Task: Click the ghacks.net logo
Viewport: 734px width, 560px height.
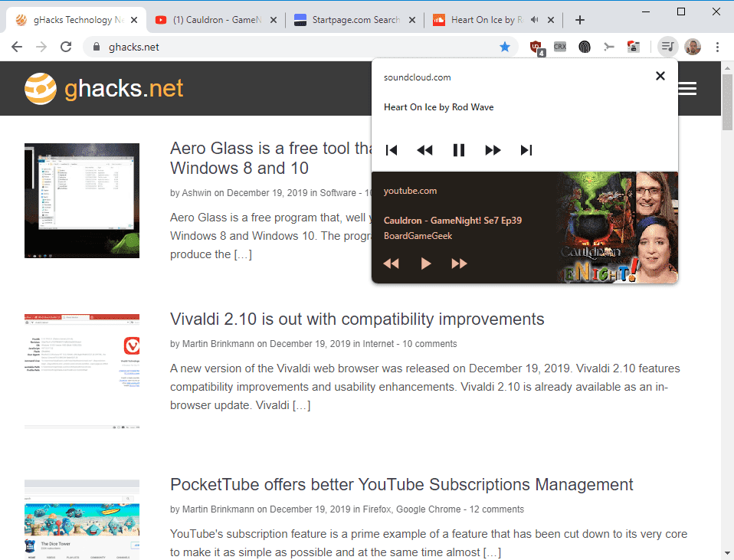Action: click(x=103, y=89)
